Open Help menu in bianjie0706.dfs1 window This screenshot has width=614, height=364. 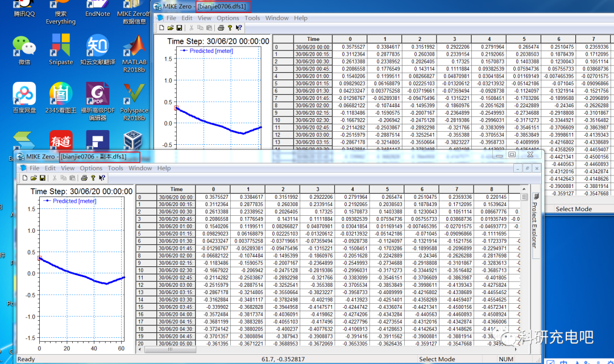(301, 18)
